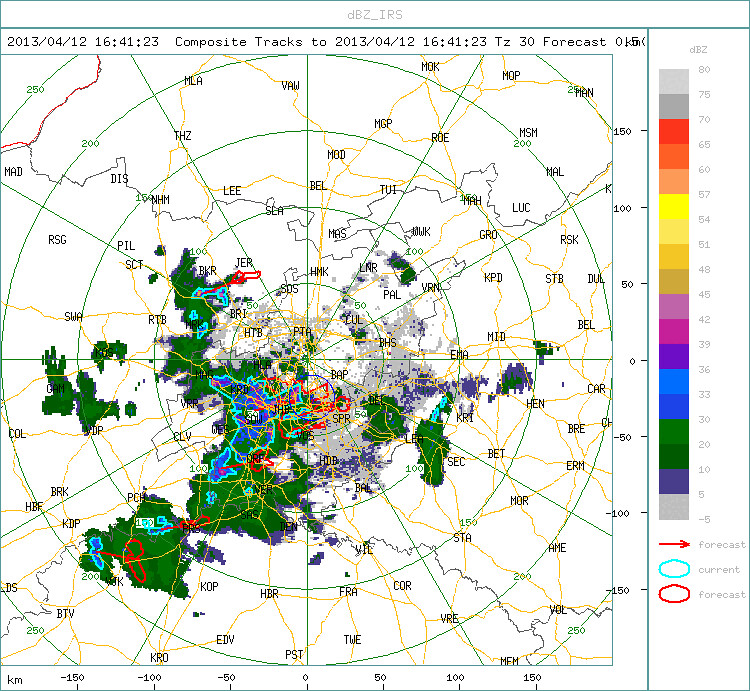This screenshot has width=750, height=691.
Task: Click the MID station label
Action: click(496, 337)
